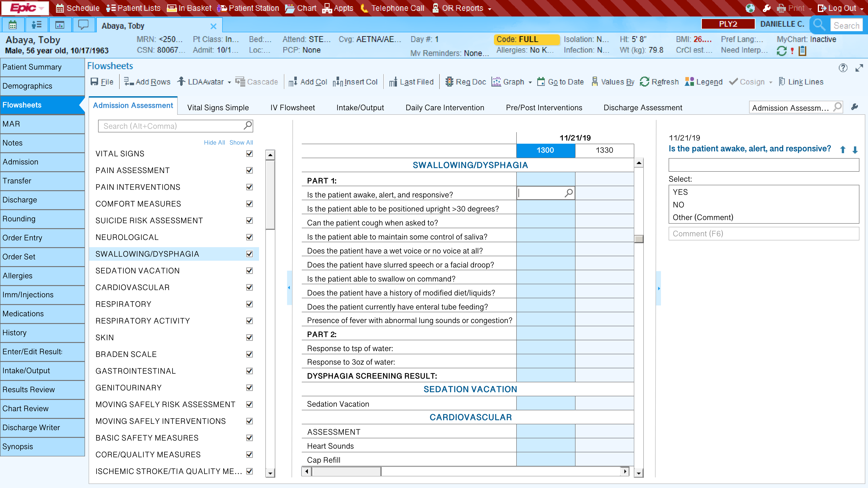Screen dimensions: 868x488
Task: Click the calendar workspace tab icon
Action: click(x=12, y=25)
